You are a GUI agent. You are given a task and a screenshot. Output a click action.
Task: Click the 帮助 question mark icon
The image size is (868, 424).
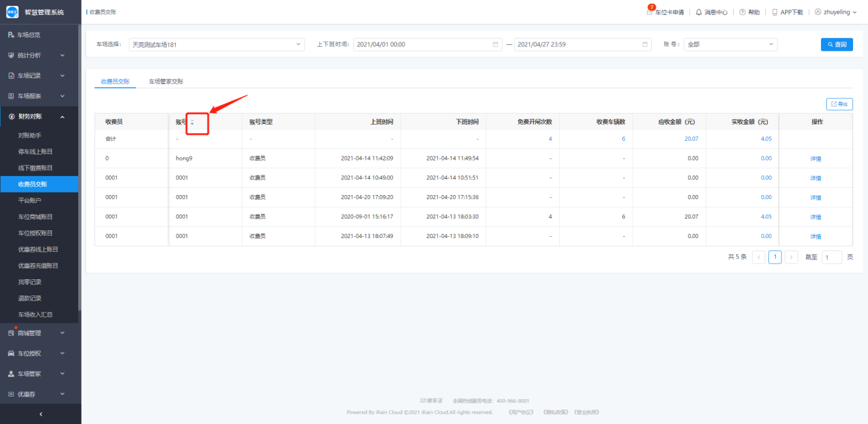[742, 12]
